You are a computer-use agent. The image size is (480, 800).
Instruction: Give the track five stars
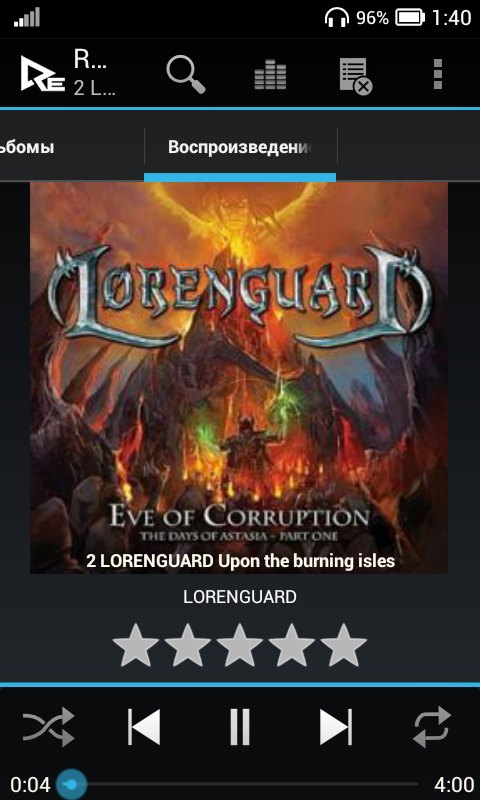343,645
